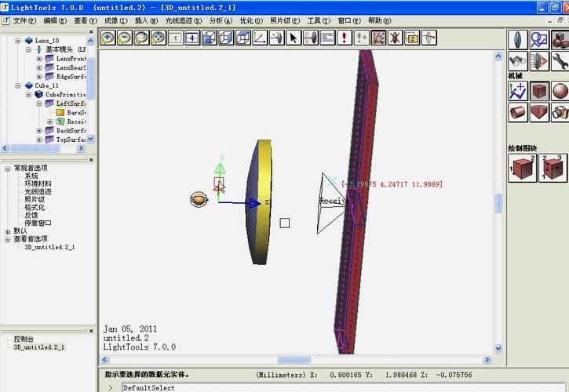Click the zoom in magnifier icon
569x392 pixels.
(108, 37)
